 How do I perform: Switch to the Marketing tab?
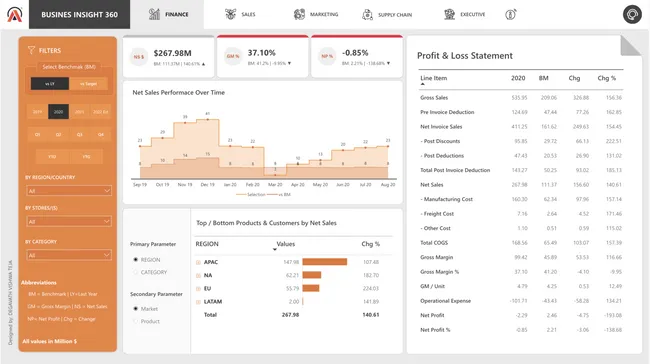316,14
